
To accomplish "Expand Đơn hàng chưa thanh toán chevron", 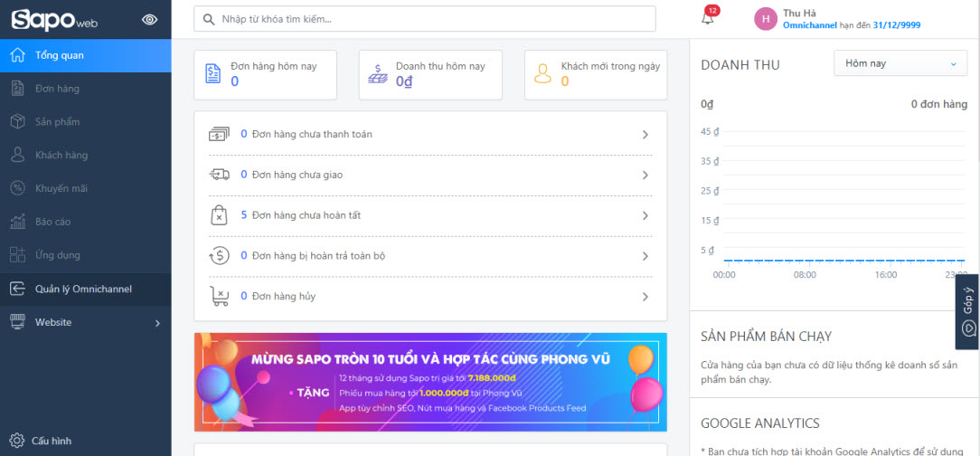I will point(645,135).
